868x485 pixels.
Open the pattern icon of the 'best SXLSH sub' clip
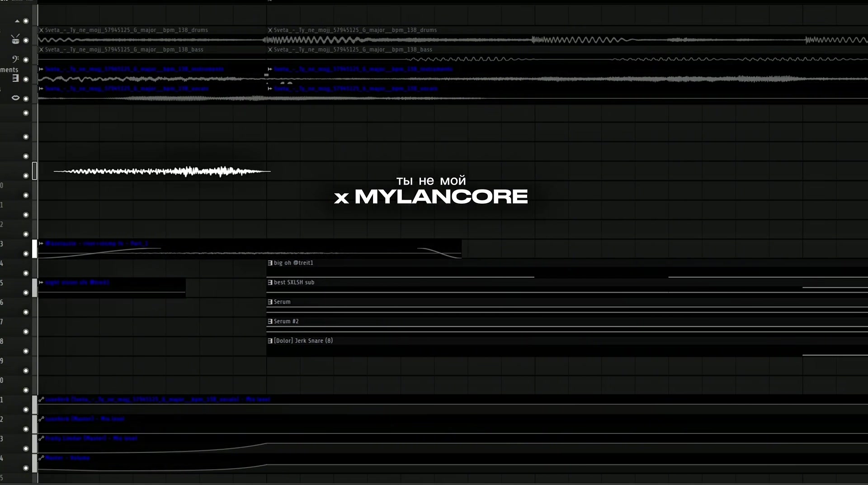[270, 282]
